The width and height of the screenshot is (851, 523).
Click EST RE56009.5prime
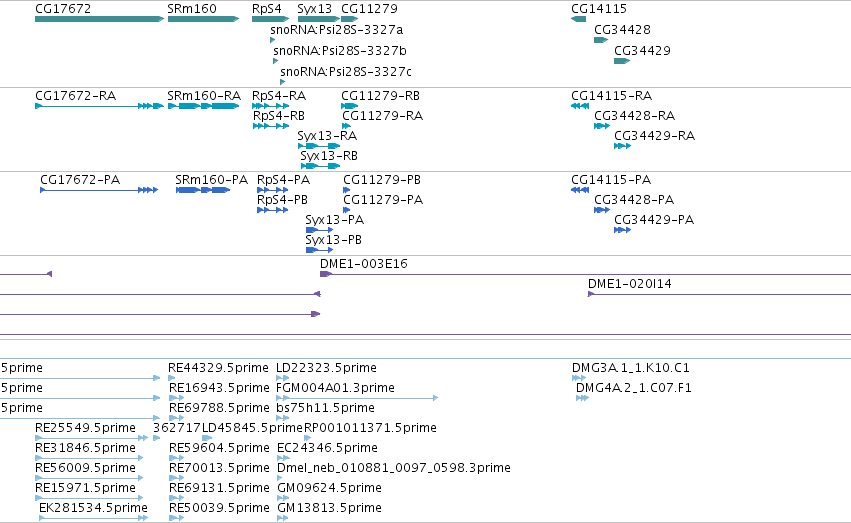coord(85,469)
